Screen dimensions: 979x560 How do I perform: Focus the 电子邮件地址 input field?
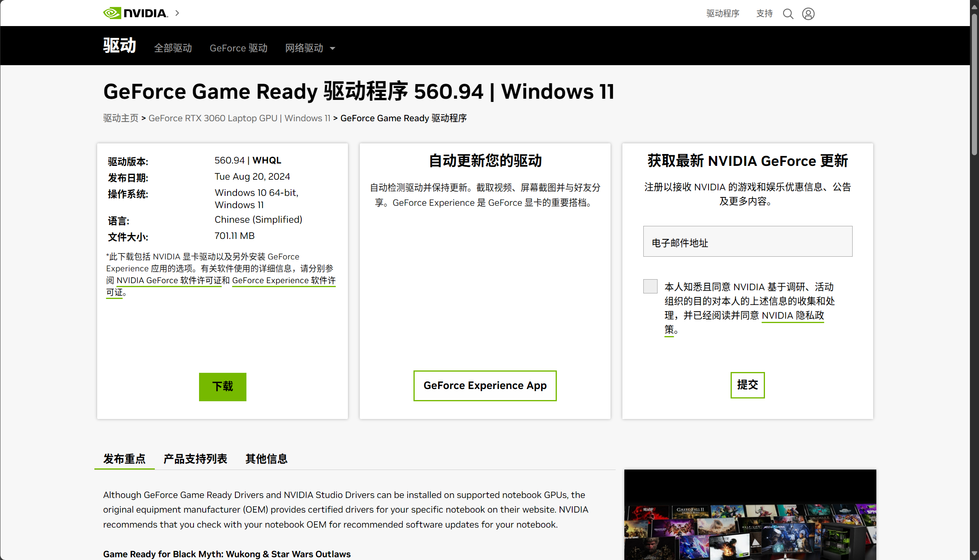747,241
